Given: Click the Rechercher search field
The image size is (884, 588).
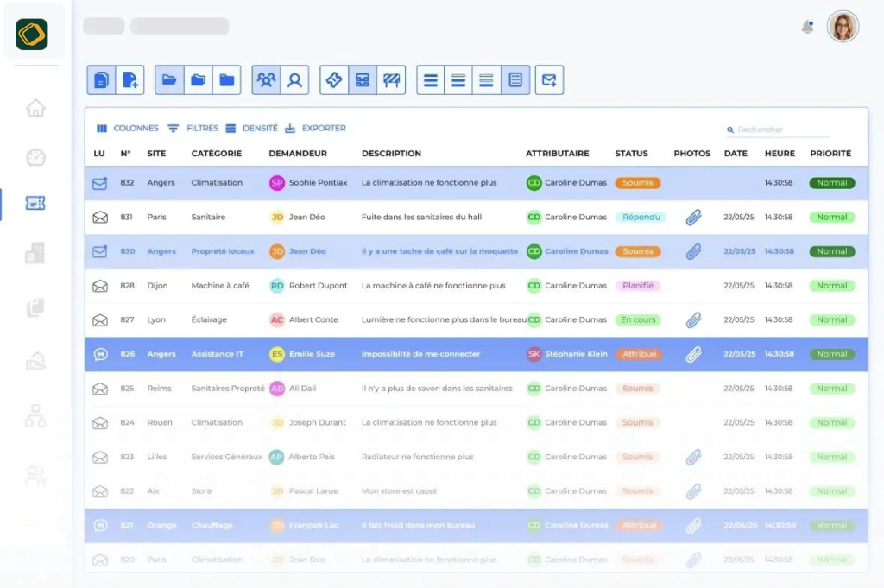Looking at the screenshot, I should (x=781, y=130).
